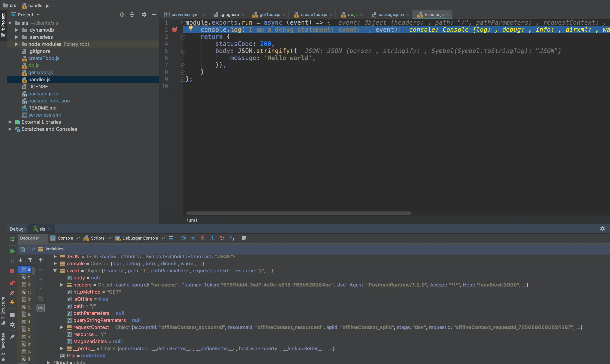Open createTodo.js in the project tree
The height and width of the screenshot is (364, 610).
[44, 58]
